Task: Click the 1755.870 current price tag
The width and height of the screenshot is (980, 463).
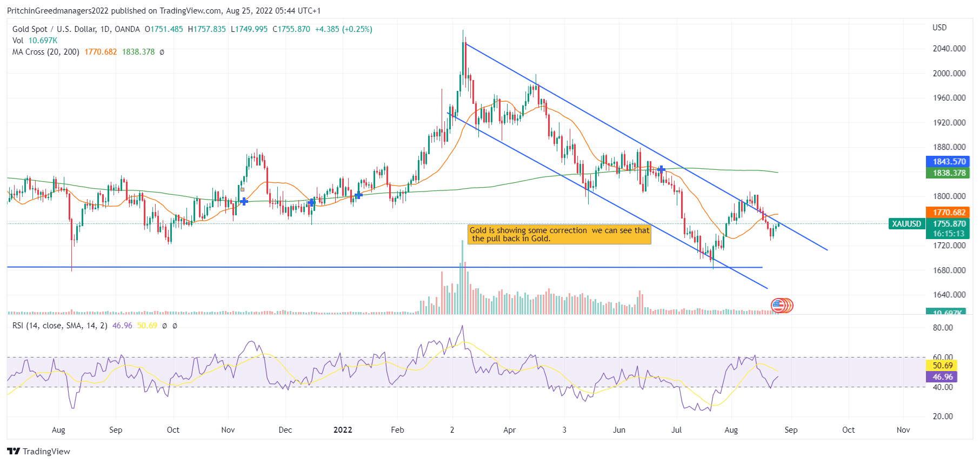Action: tap(948, 224)
